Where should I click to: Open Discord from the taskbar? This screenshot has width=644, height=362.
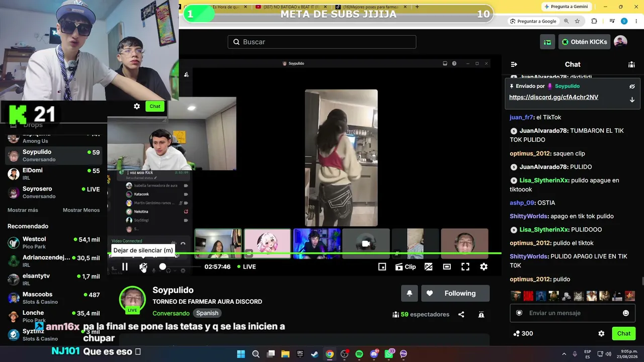[x=374, y=354]
